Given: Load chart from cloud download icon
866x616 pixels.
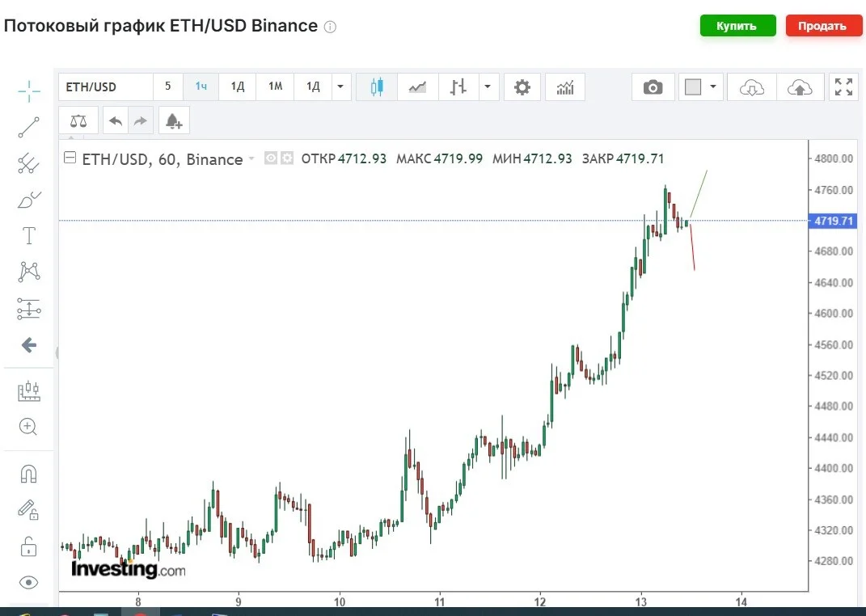Looking at the screenshot, I should [x=752, y=87].
